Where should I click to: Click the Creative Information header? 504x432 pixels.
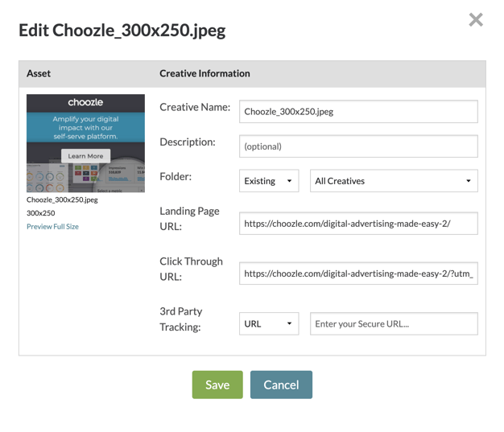click(x=204, y=73)
